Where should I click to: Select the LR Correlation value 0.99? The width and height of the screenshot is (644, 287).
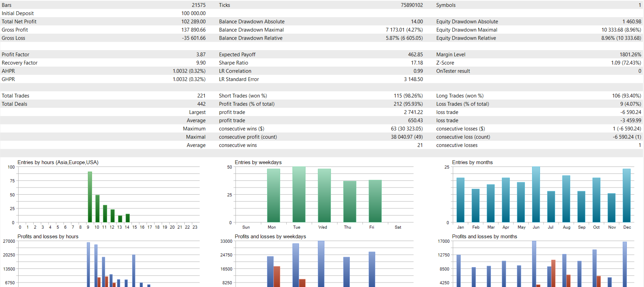pyautogui.click(x=418, y=71)
